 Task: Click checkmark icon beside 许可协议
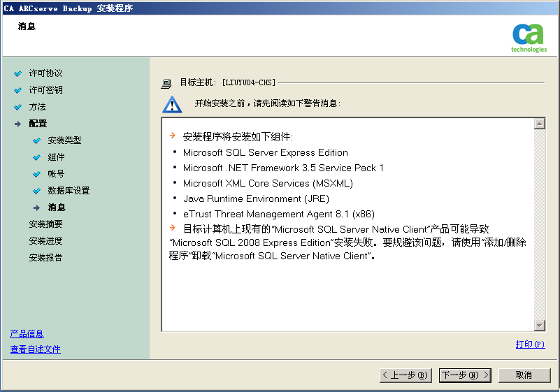18,73
